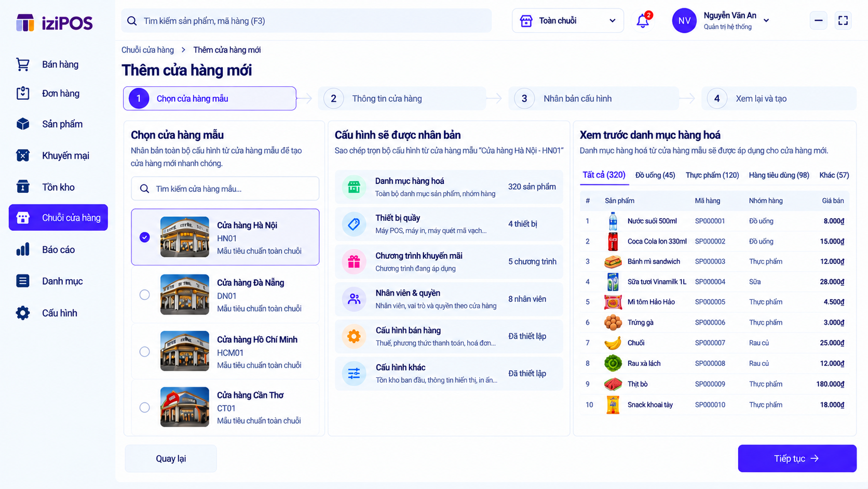Open Danh mục list icon
Viewport: 868px width, 489px height.
pyautogui.click(x=23, y=281)
